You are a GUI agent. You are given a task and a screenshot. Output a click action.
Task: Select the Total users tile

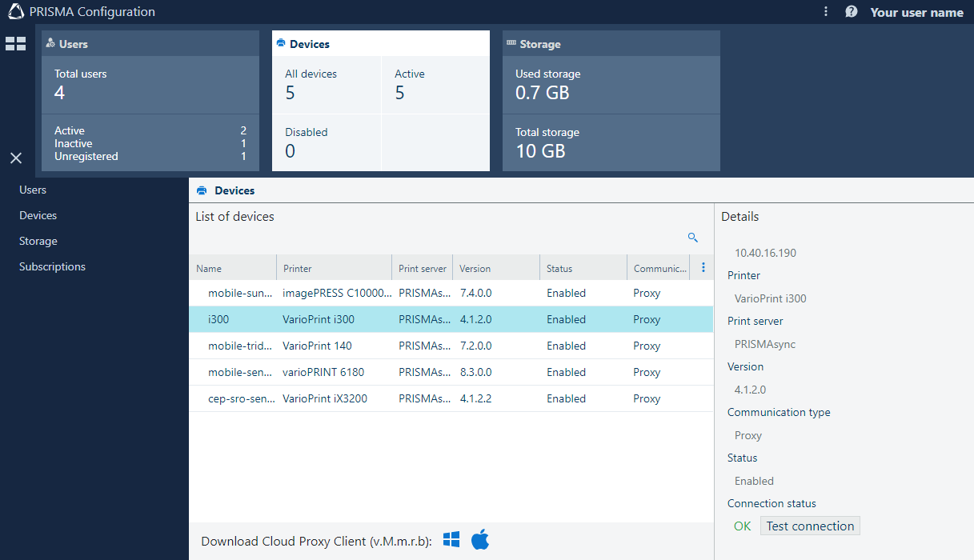click(x=150, y=85)
